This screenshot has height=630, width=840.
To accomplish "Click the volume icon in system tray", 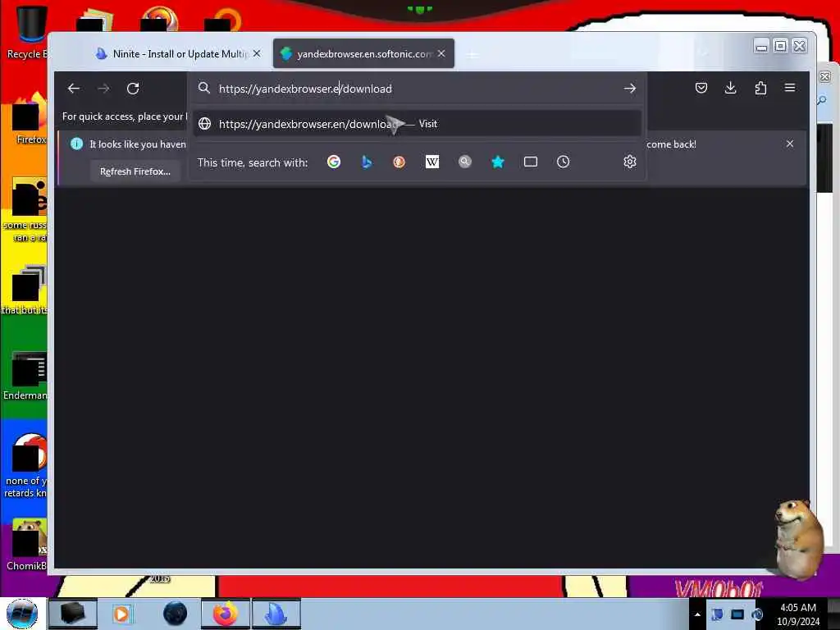I will 757,614.
